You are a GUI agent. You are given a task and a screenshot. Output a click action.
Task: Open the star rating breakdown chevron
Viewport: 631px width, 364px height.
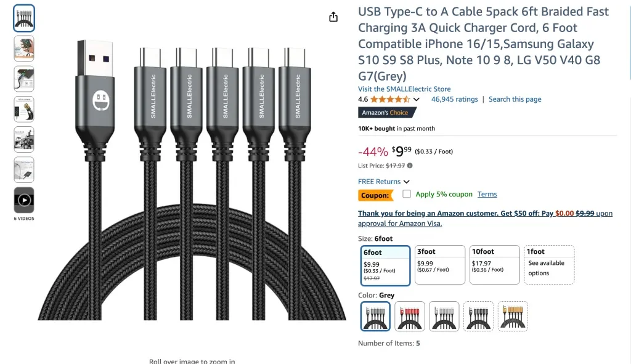click(418, 99)
